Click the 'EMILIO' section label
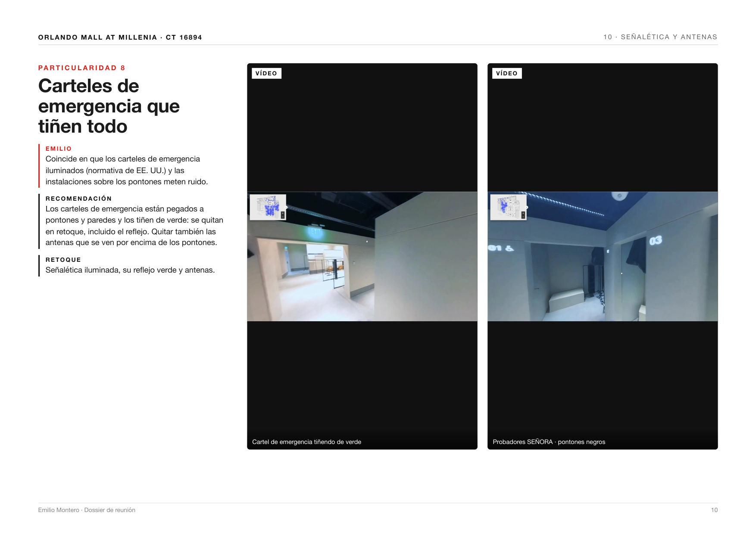This screenshot has width=756, height=534. [59, 149]
